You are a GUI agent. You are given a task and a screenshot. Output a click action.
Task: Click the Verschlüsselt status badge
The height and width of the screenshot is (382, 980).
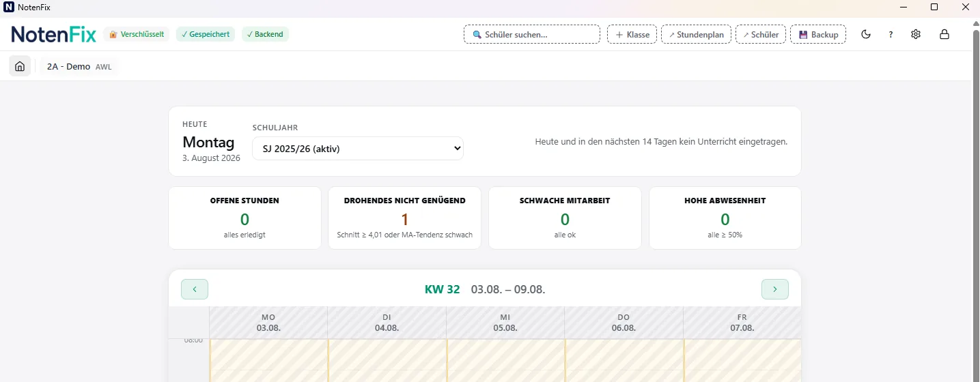tap(137, 34)
